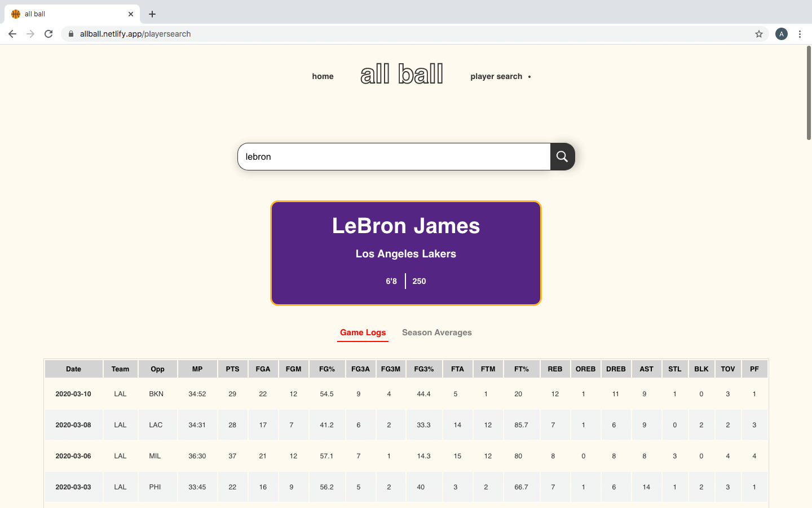Select the 2020-03-06 game date cell

tap(73, 456)
